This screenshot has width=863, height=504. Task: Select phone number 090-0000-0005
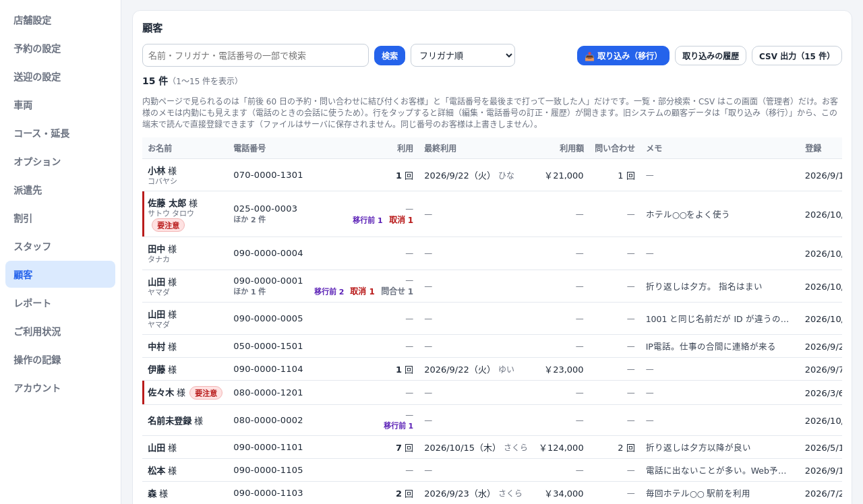point(268,318)
